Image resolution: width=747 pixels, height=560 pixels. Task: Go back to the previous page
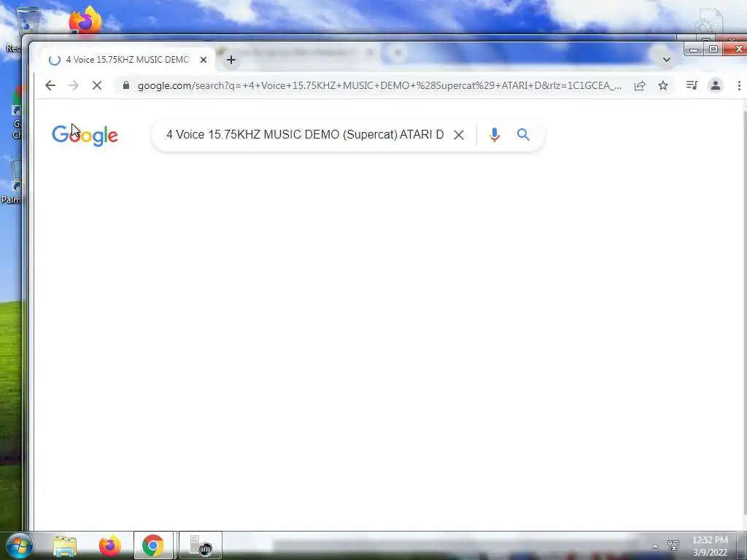click(x=50, y=86)
